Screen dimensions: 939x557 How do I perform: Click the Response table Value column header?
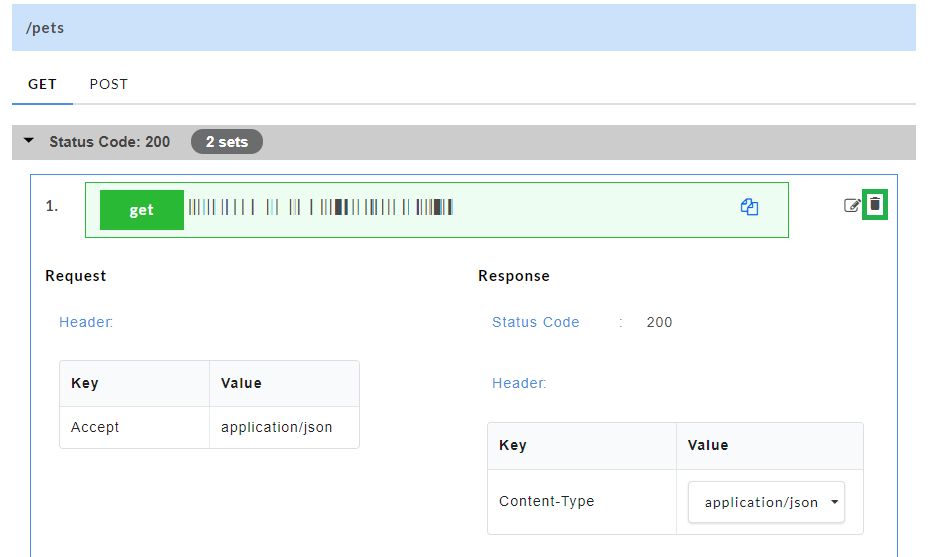point(708,445)
